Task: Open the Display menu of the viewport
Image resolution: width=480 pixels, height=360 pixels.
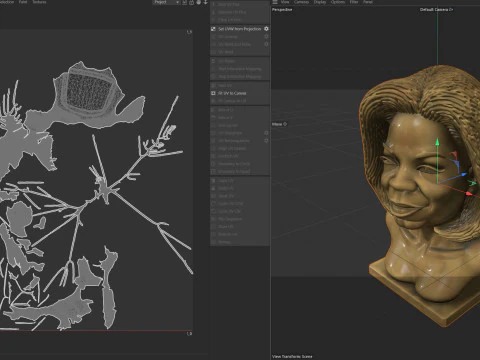Action: [x=320, y=2]
